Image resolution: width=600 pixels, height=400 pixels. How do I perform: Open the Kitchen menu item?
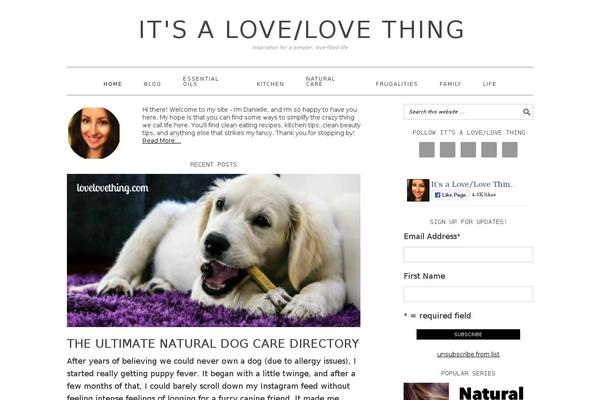coord(270,84)
